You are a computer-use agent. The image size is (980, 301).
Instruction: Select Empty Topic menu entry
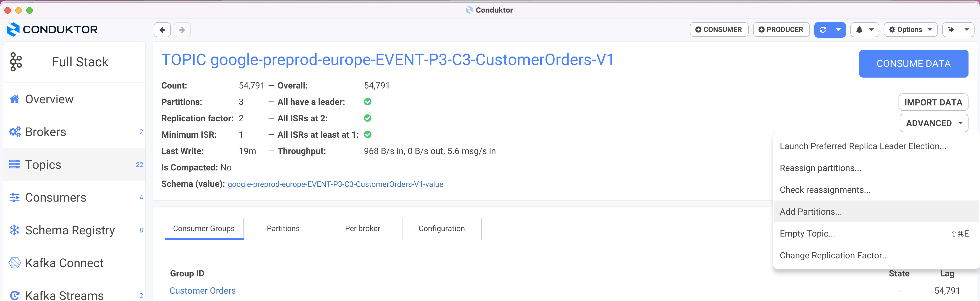click(x=877, y=233)
